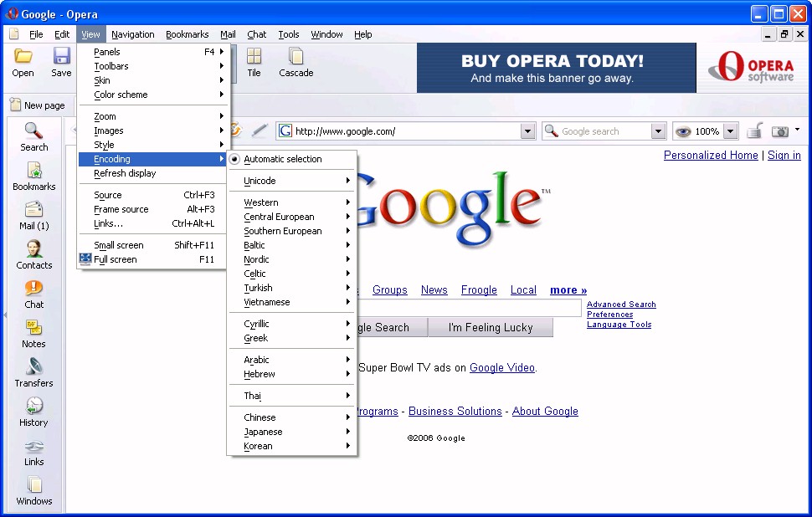Viewport: 812px width, 517px height.
Task: Expand the Japanese encoding submenu
Action: 292,432
